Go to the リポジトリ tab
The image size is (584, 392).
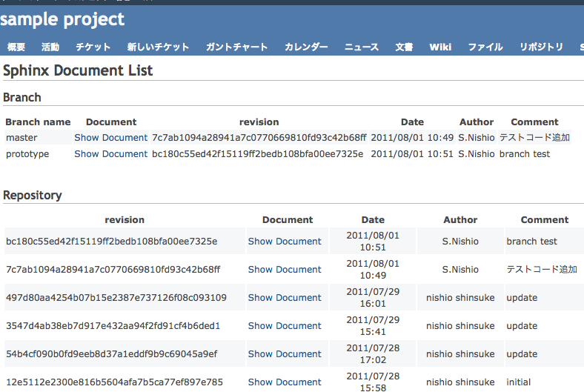[541, 47]
